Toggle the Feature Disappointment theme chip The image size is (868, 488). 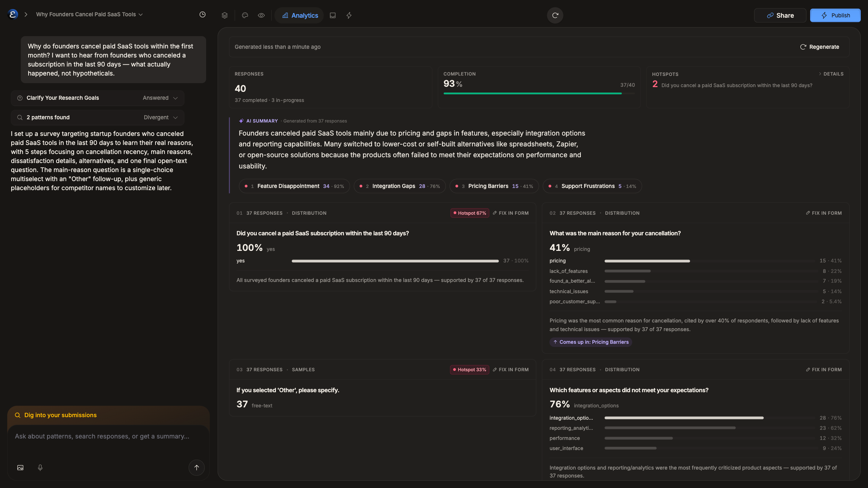tap(294, 186)
